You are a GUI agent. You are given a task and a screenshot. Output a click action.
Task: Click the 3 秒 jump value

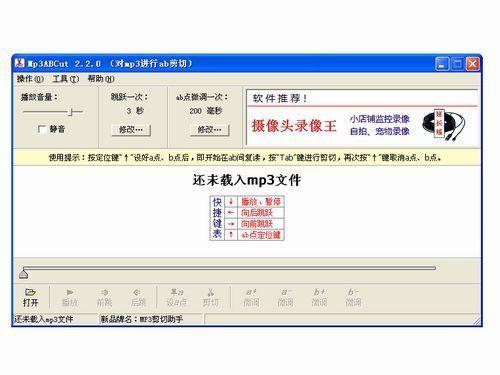click(x=135, y=111)
